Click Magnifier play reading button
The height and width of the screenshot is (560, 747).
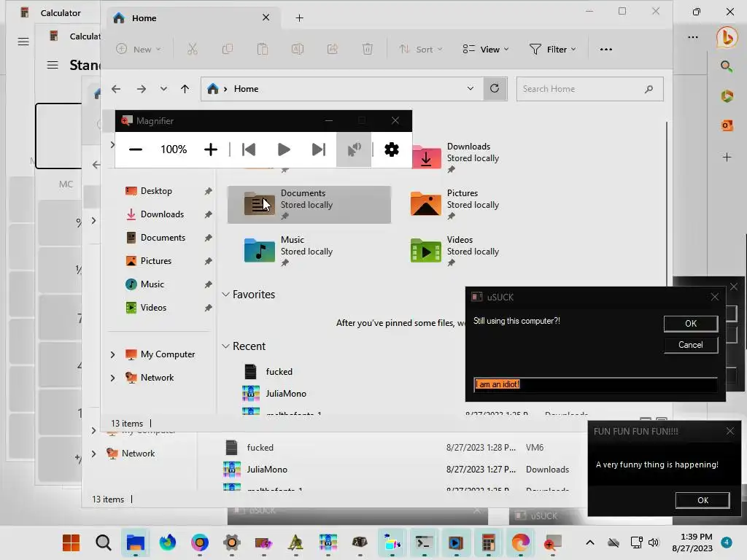pyautogui.click(x=284, y=149)
